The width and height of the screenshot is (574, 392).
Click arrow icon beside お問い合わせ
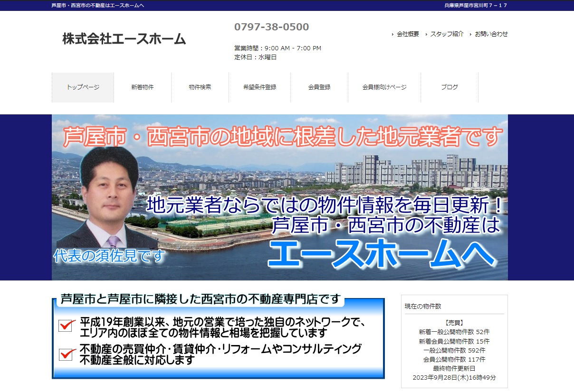click(x=471, y=35)
